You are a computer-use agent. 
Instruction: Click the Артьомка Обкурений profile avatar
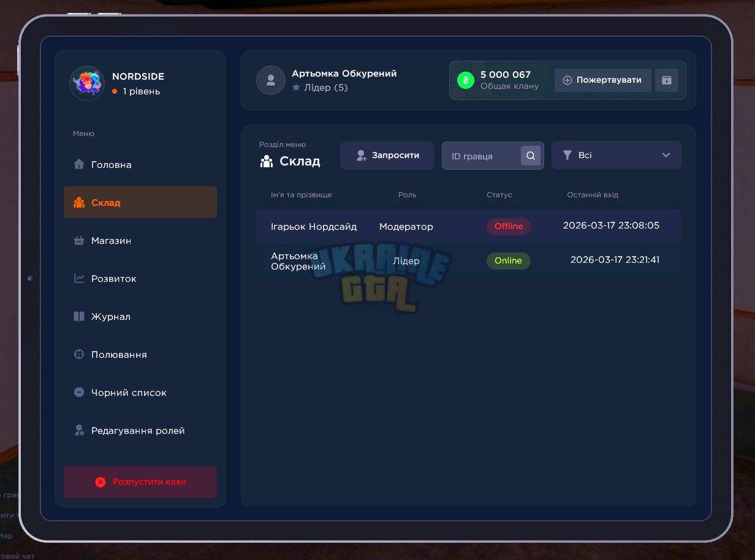pyautogui.click(x=270, y=80)
